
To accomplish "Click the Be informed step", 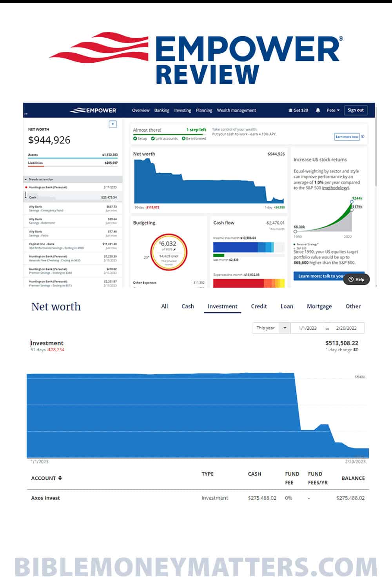I will point(194,139).
